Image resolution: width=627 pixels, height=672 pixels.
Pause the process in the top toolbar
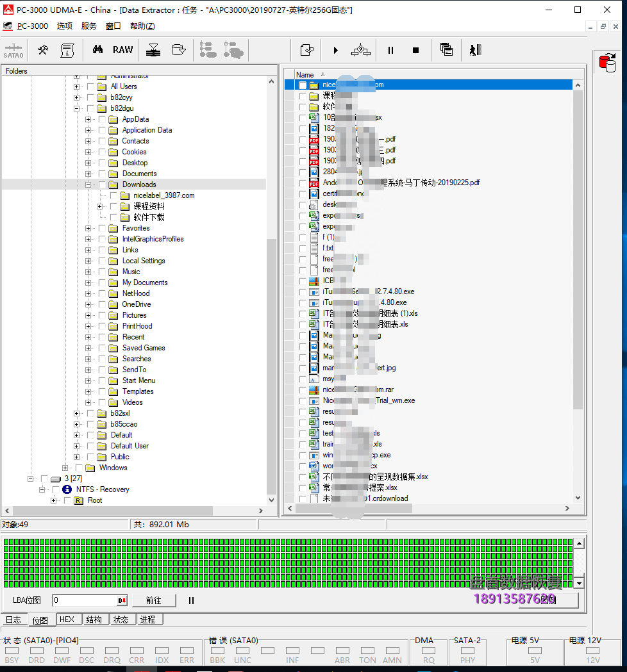pyautogui.click(x=390, y=50)
